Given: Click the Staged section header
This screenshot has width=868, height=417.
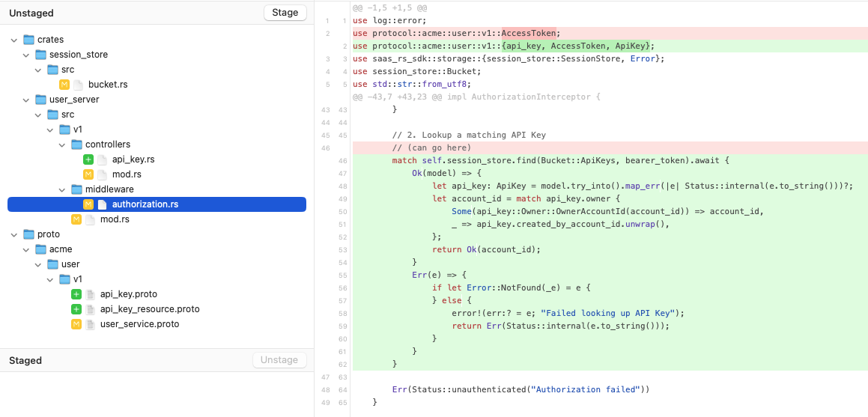Looking at the screenshot, I should click(x=25, y=361).
